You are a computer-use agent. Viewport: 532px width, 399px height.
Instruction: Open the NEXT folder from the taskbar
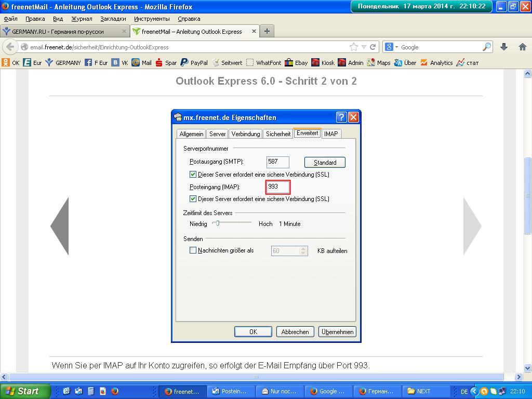tap(426, 391)
